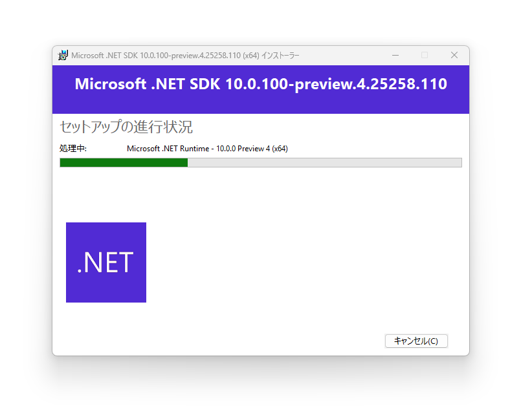This screenshot has height=406, width=532.
Task: Click the maximize icon in the title bar
Action: coord(425,55)
